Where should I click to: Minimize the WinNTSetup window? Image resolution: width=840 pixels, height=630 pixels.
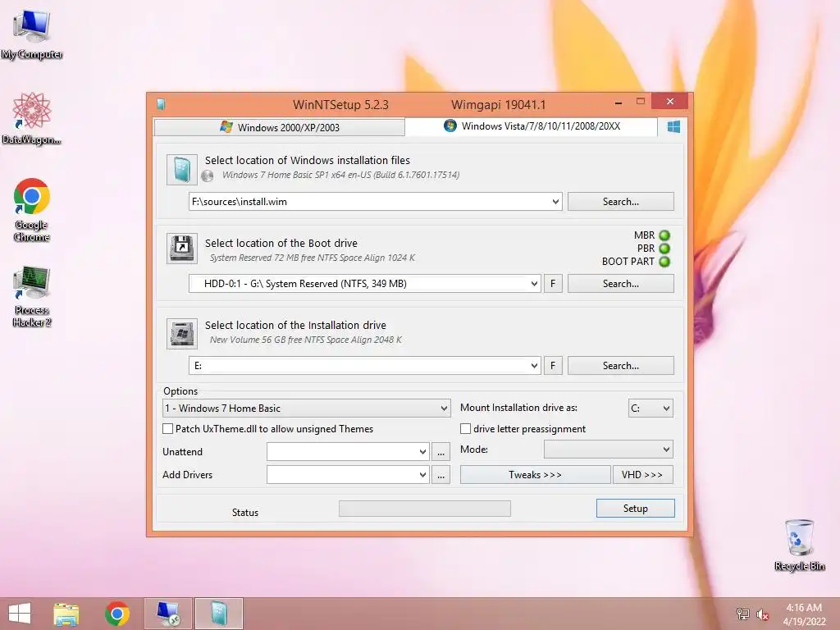point(619,102)
